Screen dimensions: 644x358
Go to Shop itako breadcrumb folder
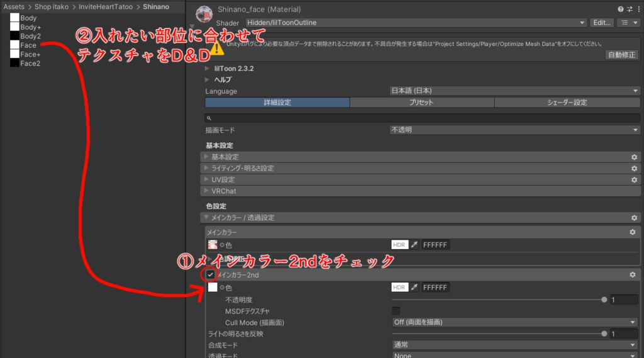pos(52,6)
